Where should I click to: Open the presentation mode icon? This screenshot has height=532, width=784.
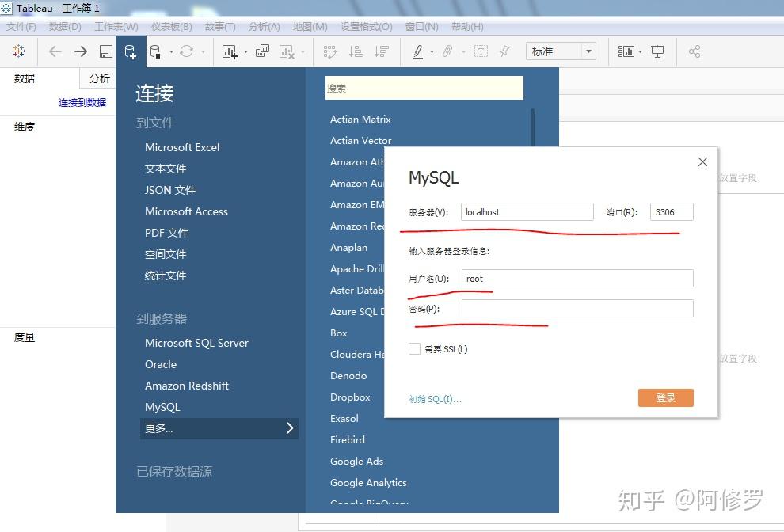point(658,50)
